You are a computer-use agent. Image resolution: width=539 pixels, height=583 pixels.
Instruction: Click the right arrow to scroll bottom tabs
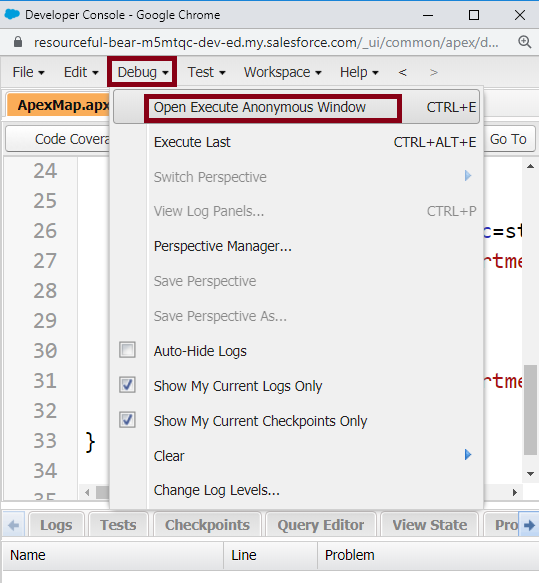(x=529, y=525)
